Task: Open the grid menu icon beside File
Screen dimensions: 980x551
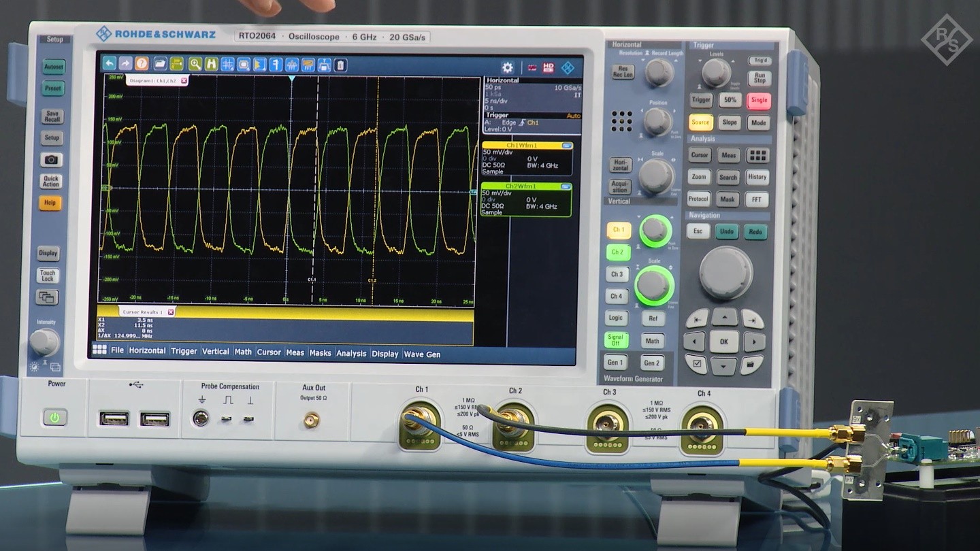Action: 99,349
